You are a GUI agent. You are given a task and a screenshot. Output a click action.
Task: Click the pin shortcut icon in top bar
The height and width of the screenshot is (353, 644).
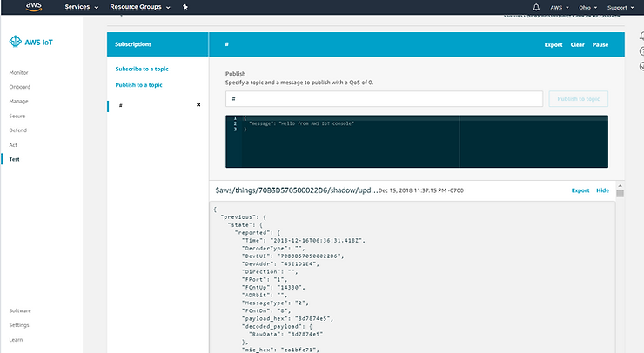tap(184, 7)
